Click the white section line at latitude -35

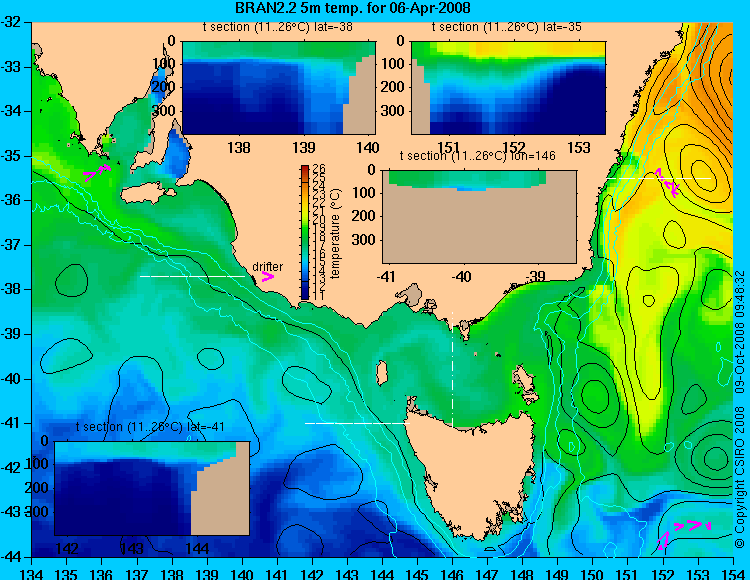[659, 178]
